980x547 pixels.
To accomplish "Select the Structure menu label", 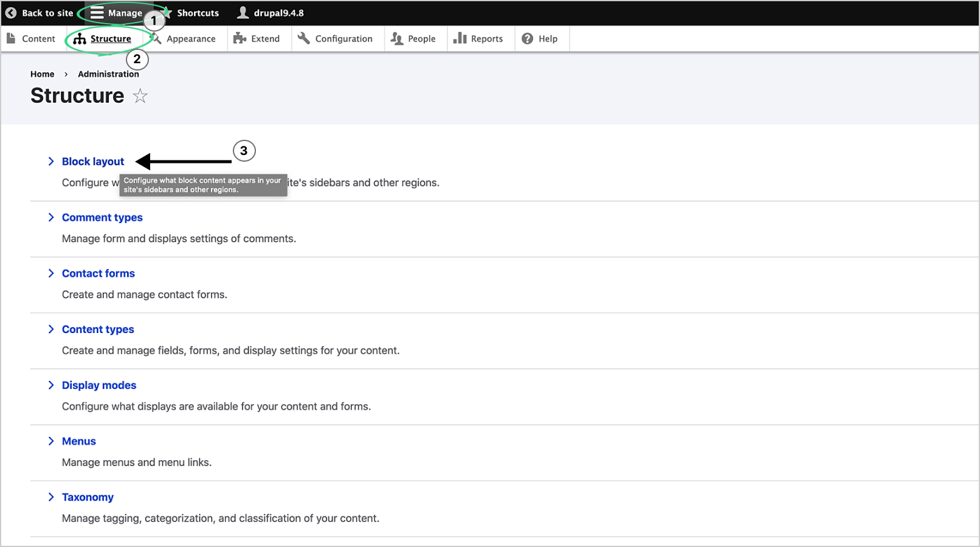I will [111, 38].
